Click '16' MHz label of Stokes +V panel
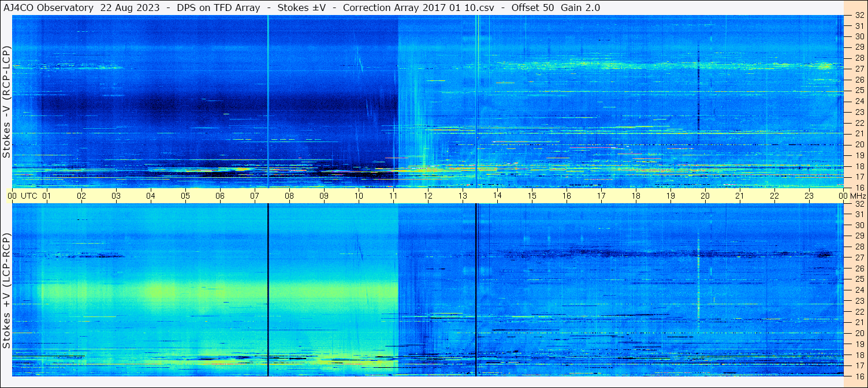Viewport: 868px width, 388px height. (x=859, y=376)
